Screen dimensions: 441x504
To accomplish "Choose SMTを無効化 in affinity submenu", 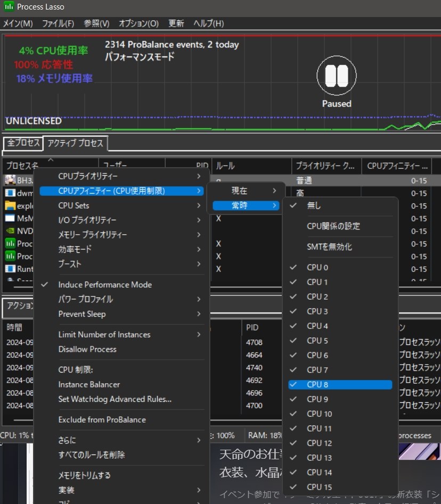I will click(329, 247).
